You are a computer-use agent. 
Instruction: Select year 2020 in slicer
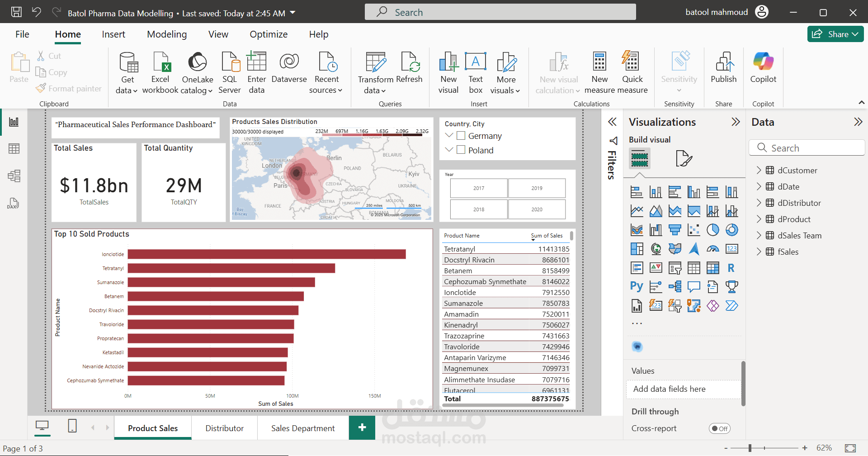[537, 209]
